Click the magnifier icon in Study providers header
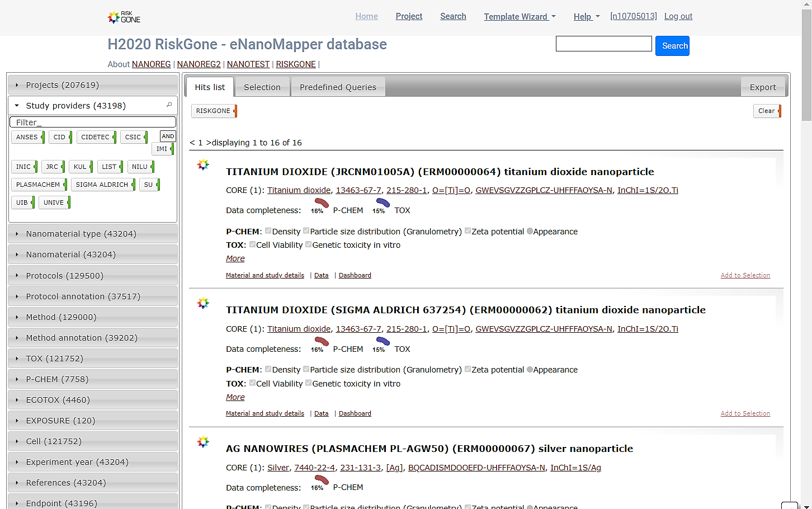This screenshot has width=812, height=509. pos(169,105)
